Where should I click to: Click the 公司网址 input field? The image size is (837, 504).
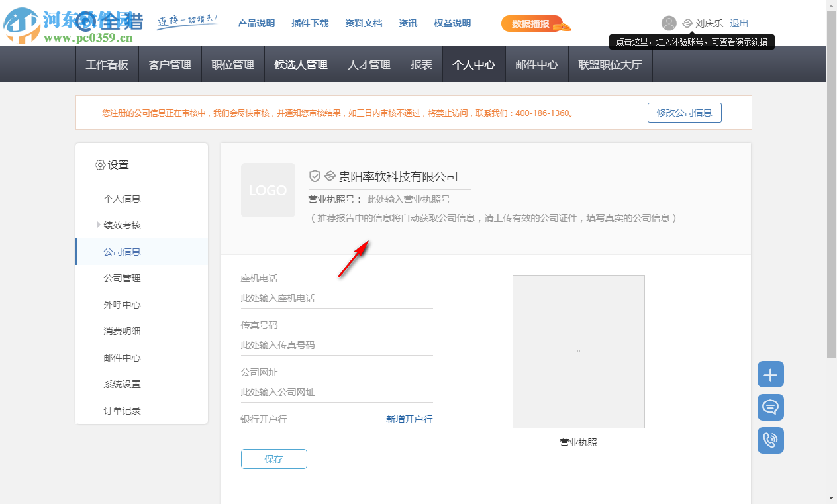coord(337,393)
